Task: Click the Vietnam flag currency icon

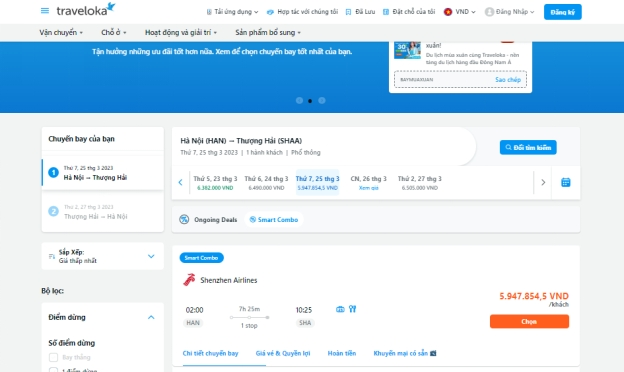Action: pyautogui.click(x=448, y=12)
